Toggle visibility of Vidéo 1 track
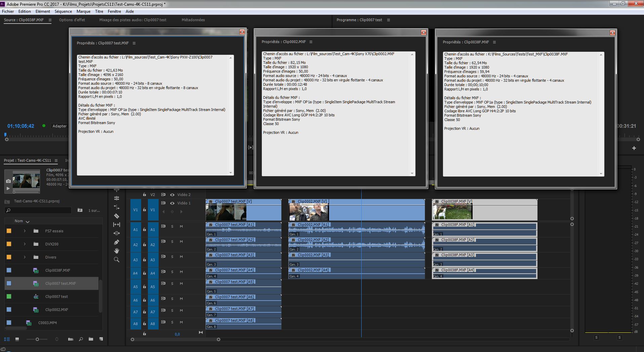The height and width of the screenshot is (352, 644). coord(172,203)
